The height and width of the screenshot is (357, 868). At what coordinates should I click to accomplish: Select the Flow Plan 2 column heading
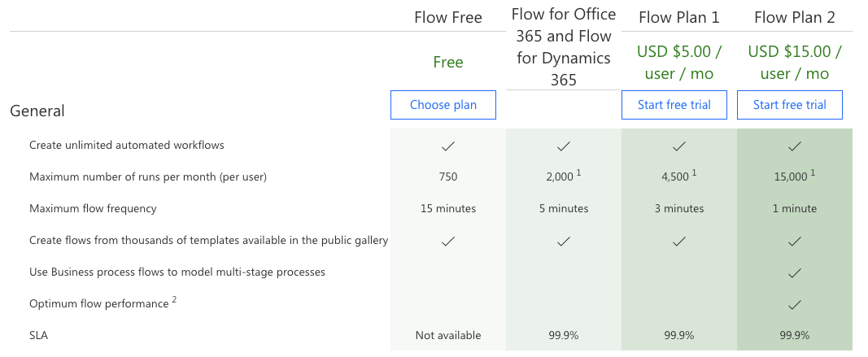794,17
